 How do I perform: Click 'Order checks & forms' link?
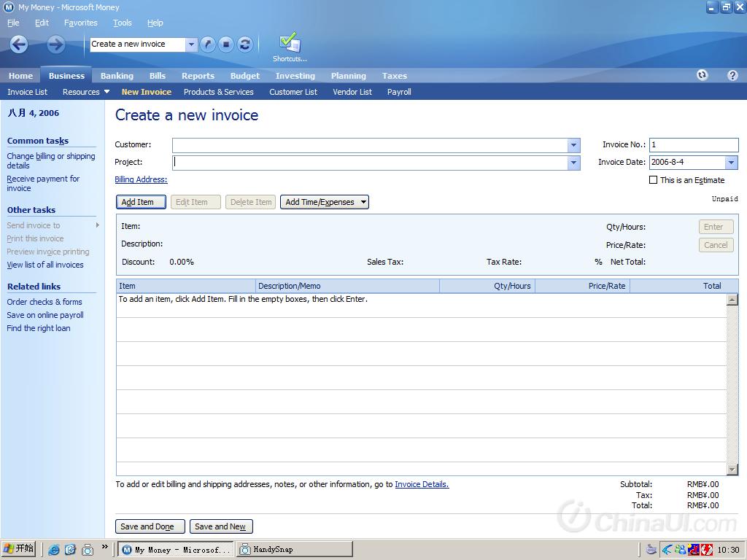click(44, 302)
